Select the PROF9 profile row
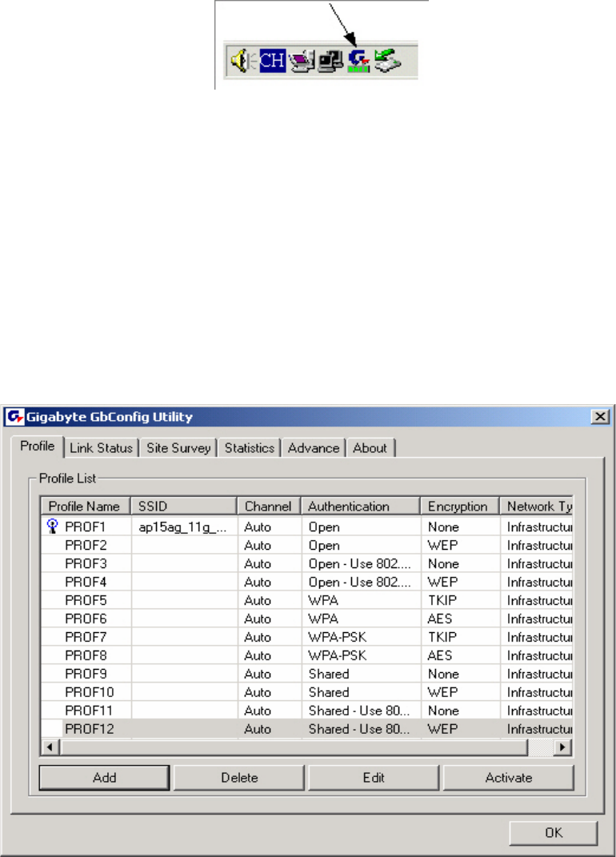This screenshot has width=616, height=857. pyautogui.click(x=307, y=674)
